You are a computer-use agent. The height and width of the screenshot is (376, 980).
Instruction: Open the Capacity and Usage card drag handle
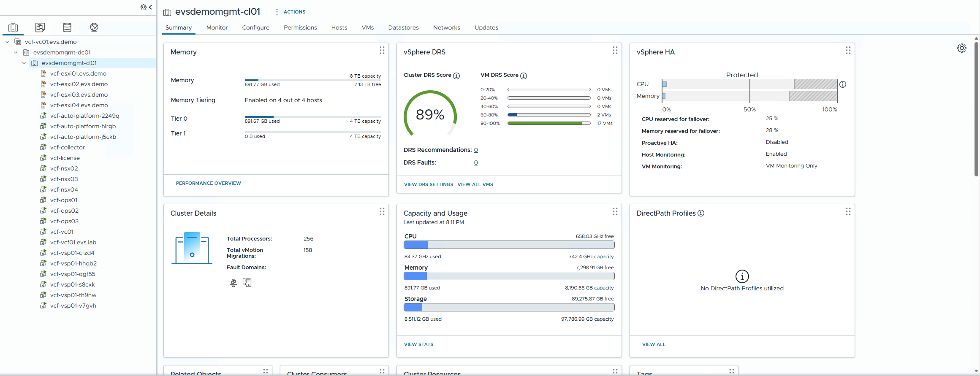point(615,211)
